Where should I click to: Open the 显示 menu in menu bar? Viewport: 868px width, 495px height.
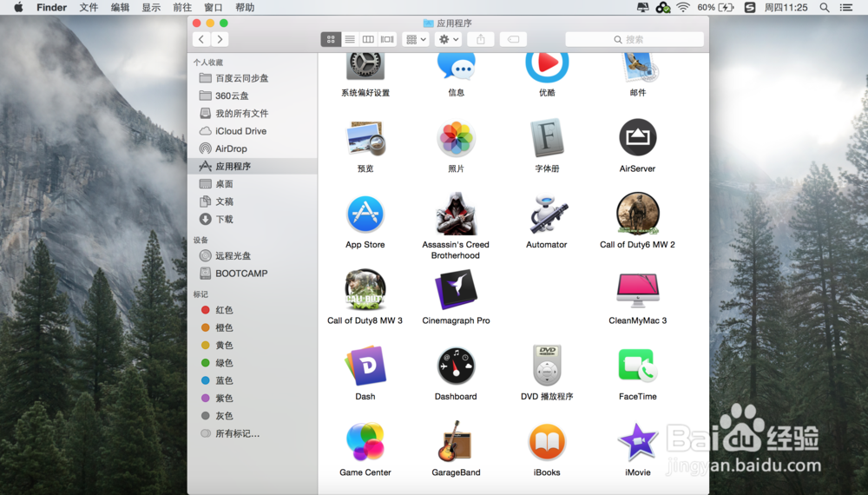coord(151,7)
